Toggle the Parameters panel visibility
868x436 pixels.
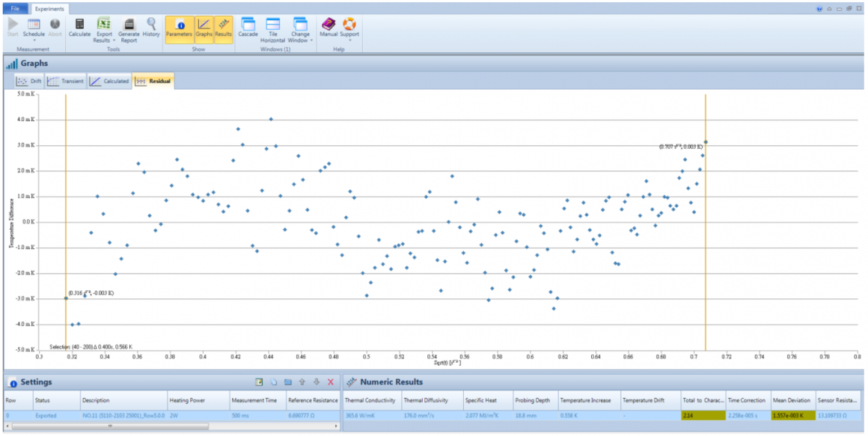point(180,29)
